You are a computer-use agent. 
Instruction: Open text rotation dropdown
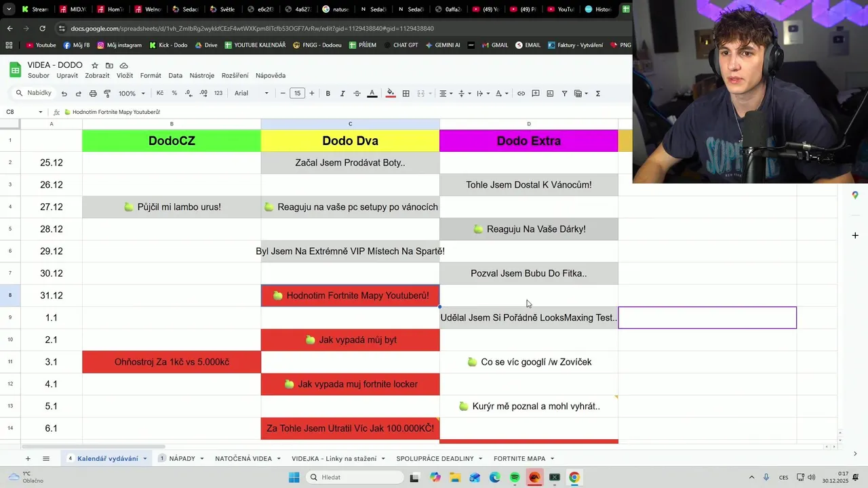(x=502, y=94)
